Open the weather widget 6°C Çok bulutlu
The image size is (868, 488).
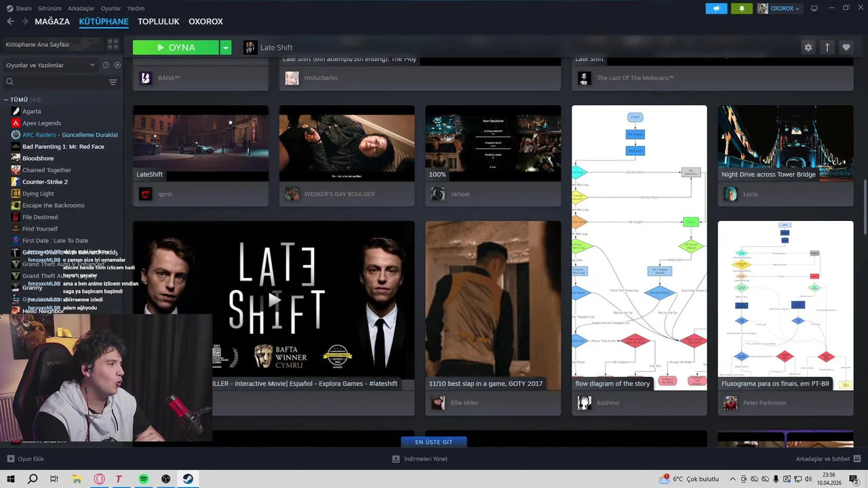tap(690, 479)
